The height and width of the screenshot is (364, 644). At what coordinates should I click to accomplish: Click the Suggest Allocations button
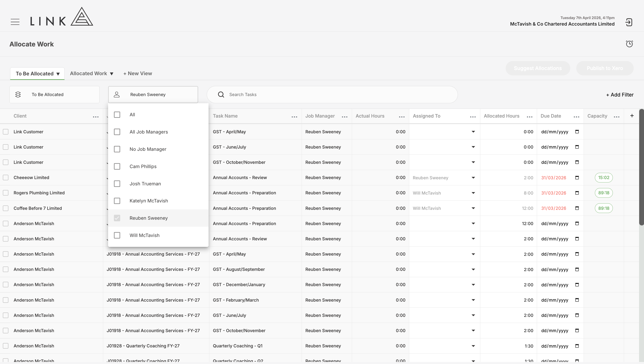(538, 68)
